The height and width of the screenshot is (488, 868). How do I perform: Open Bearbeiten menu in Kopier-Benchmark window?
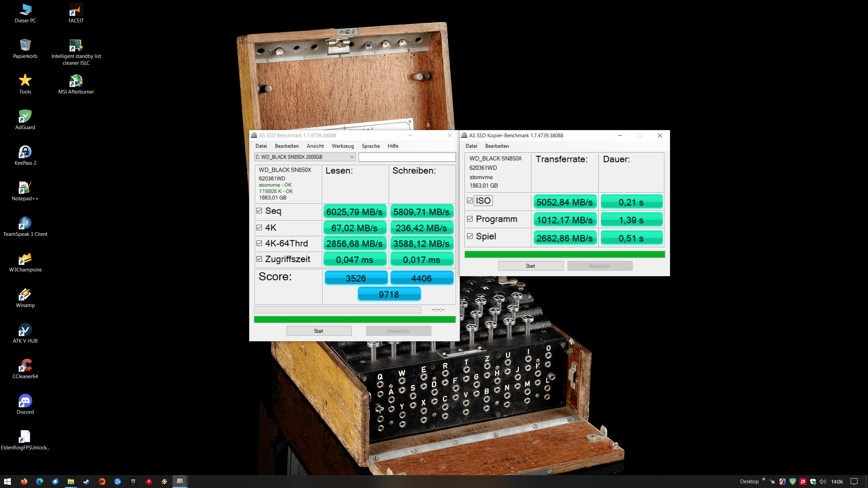pos(497,146)
